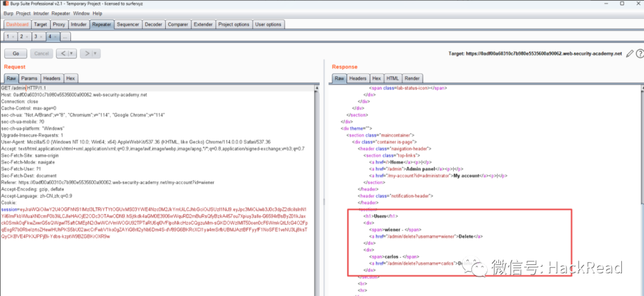Switch to the Proxy tab

click(x=59, y=24)
